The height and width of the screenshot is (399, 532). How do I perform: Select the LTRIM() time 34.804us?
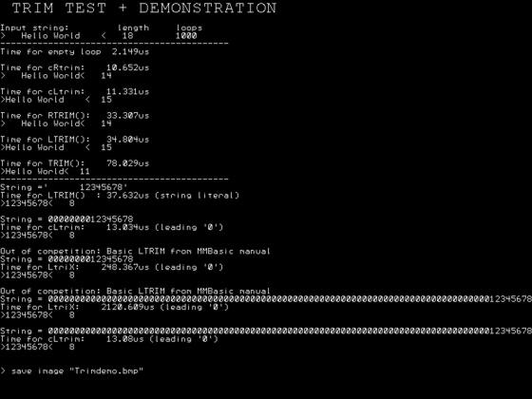click(127, 140)
